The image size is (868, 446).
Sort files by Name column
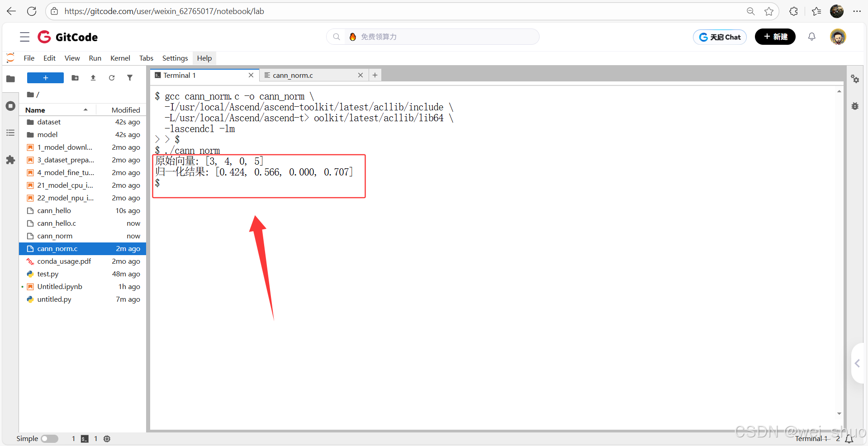pos(58,110)
